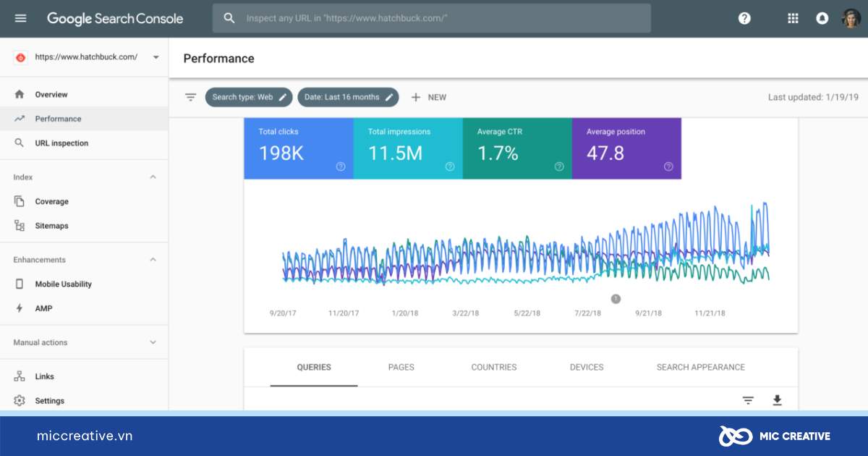Open the Google apps grid
The width and height of the screenshot is (868, 456).
[793, 18]
